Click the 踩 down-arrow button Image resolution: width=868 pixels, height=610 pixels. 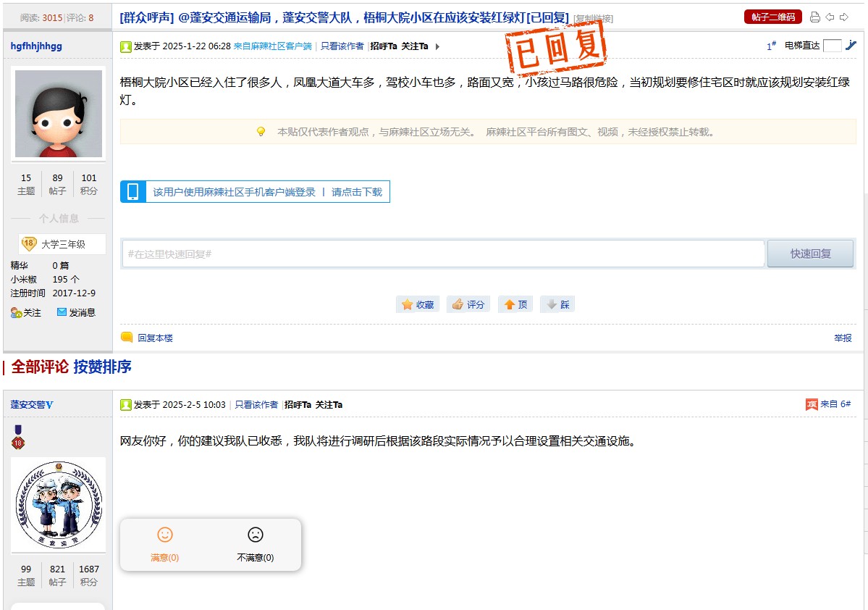[557, 304]
